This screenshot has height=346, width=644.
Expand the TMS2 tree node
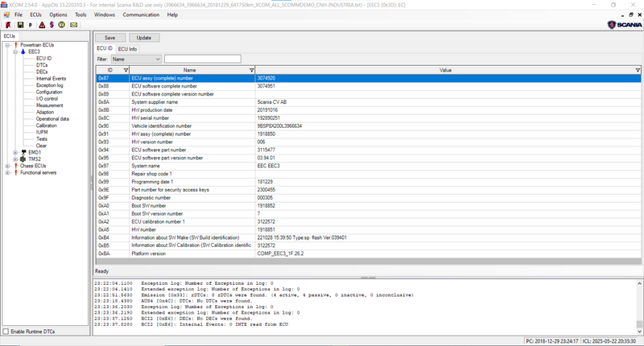click(15, 159)
